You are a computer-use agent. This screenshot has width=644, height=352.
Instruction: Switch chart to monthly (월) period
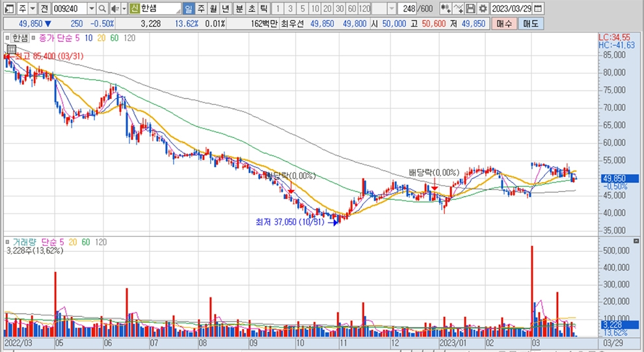click(213, 8)
